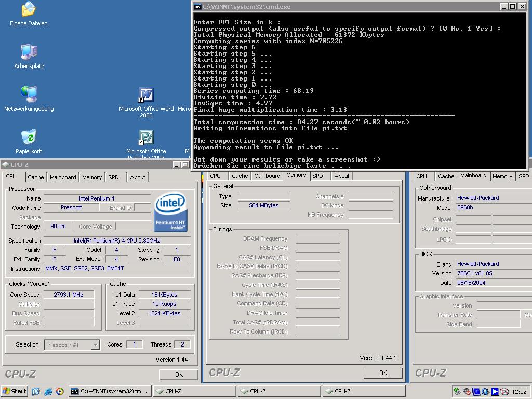Open Show Desktop quick launch icon

point(36,391)
